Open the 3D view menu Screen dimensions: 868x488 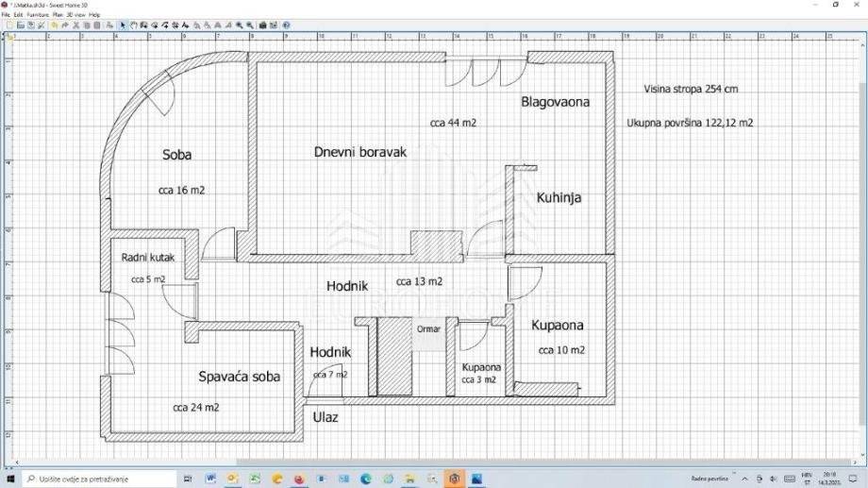click(76, 14)
